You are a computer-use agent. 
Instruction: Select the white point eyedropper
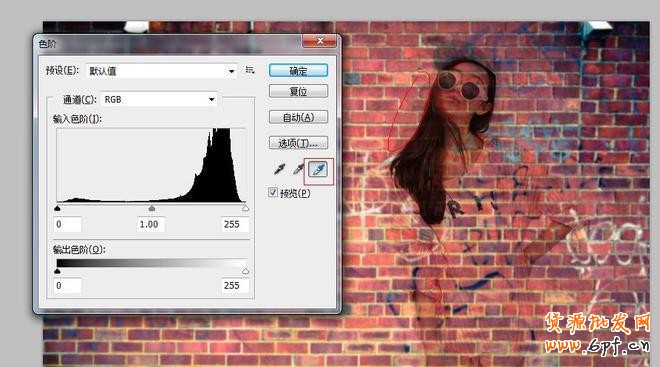(x=318, y=170)
